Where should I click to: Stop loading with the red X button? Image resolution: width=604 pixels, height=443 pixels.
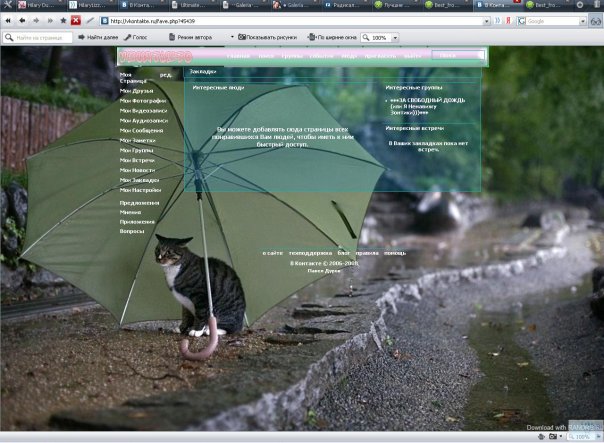pos(76,20)
